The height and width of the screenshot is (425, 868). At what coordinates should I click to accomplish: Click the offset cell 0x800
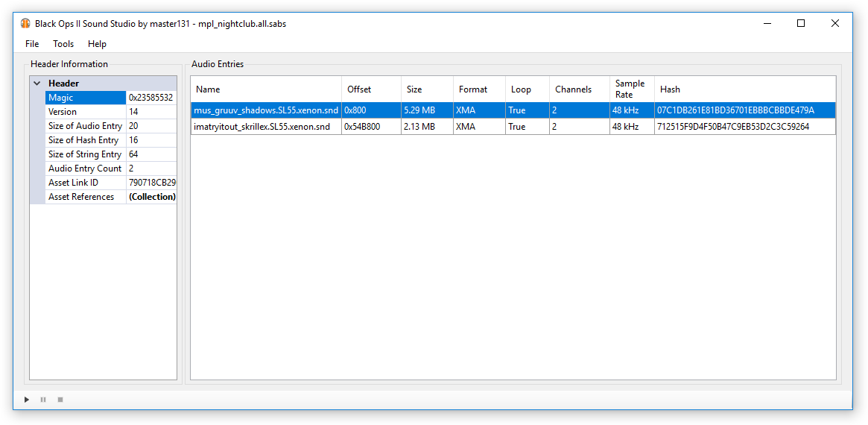(372, 110)
